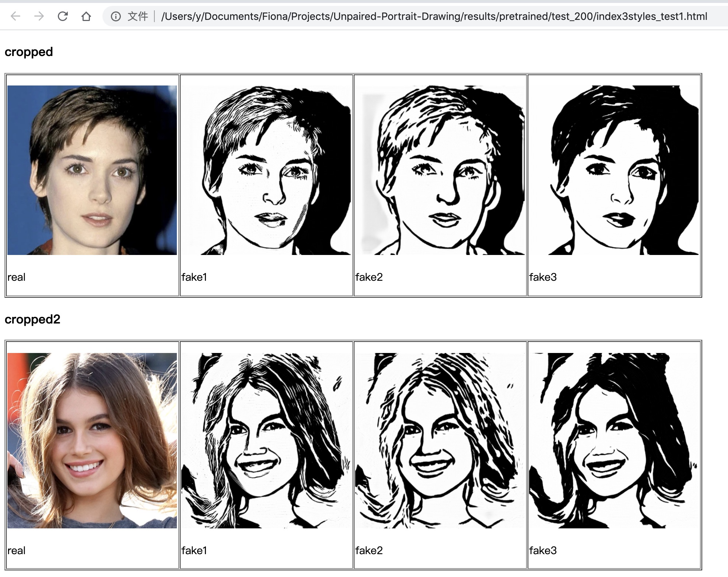This screenshot has height=577, width=728.
Task: Select the 'cropped' section heading
Action: (x=29, y=52)
